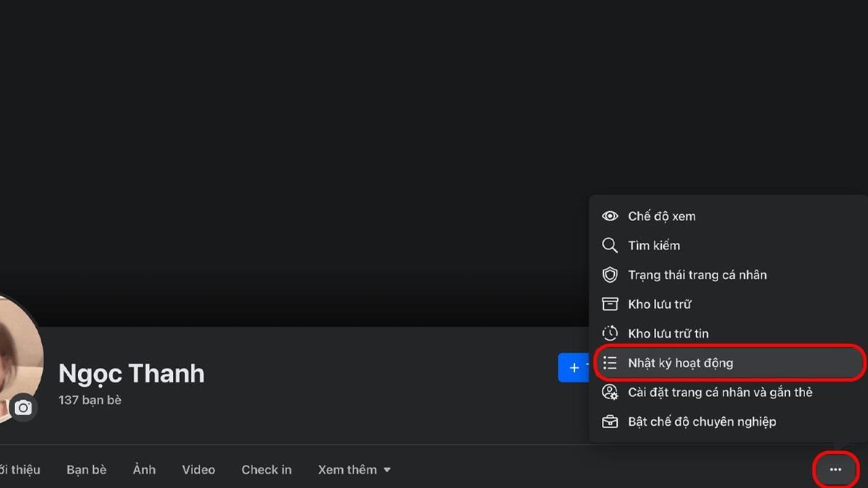Click the camera icon on profile picture

[x=23, y=408]
